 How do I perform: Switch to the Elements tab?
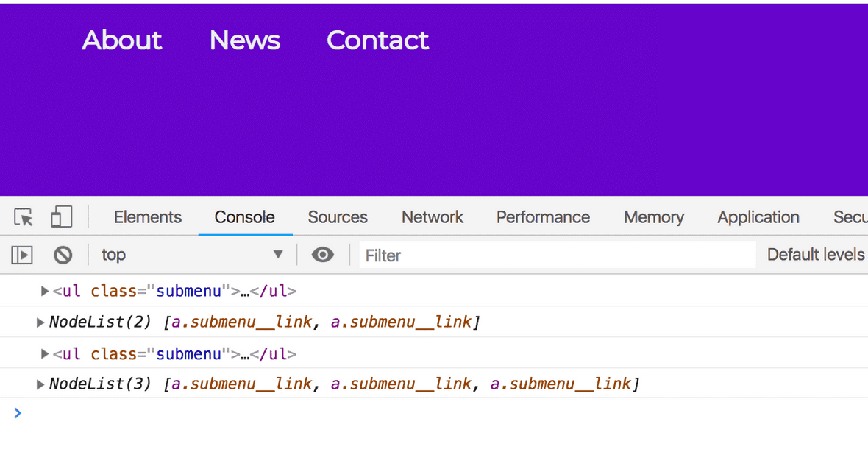148,216
